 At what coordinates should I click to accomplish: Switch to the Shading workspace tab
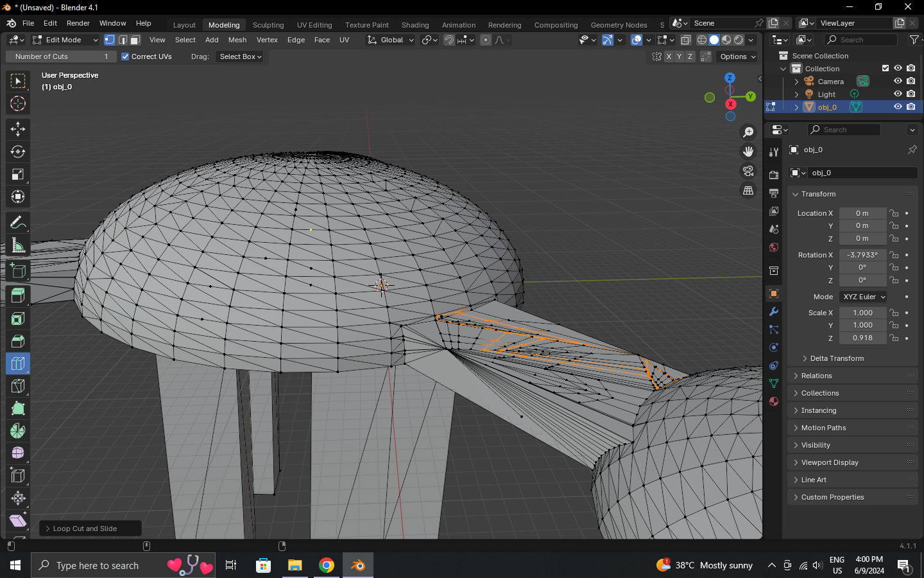(x=415, y=25)
